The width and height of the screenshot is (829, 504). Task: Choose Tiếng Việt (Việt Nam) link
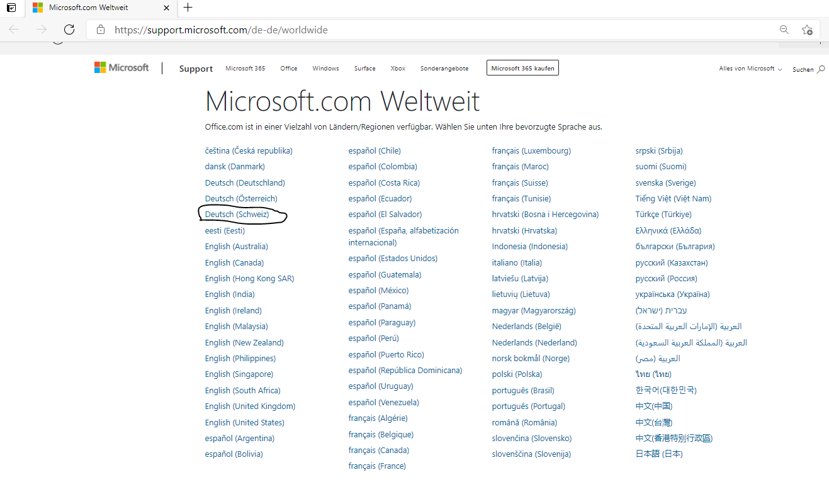click(673, 199)
